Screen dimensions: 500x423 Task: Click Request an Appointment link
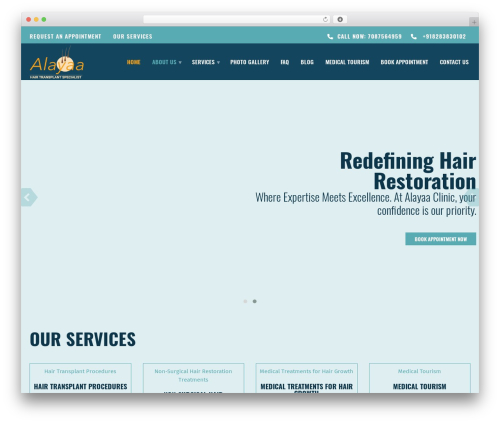point(65,37)
